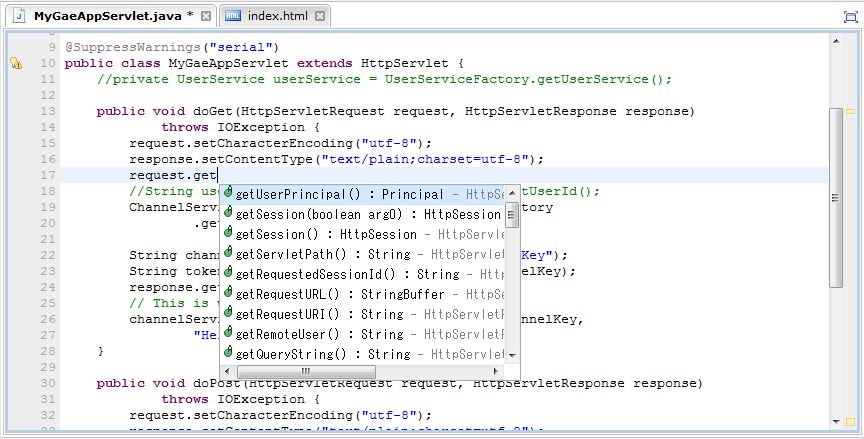
Task: Click the HTML file icon on index.html tab
Action: point(232,16)
